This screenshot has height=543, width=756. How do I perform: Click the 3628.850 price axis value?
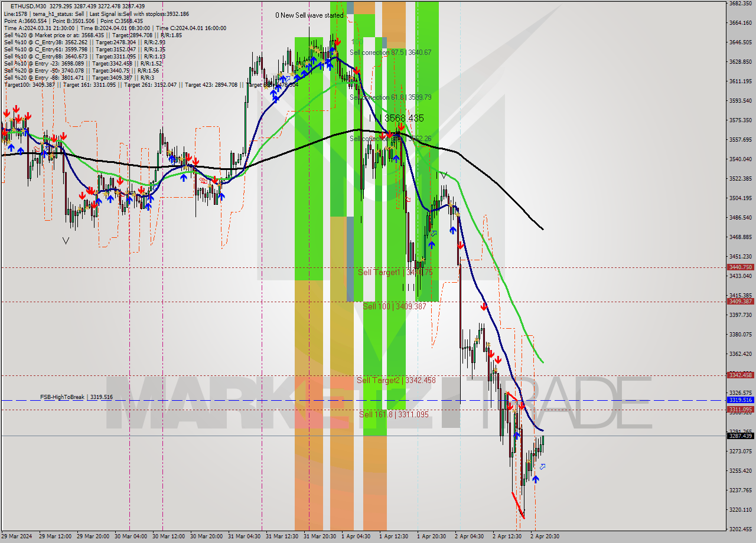[x=741, y=62]
